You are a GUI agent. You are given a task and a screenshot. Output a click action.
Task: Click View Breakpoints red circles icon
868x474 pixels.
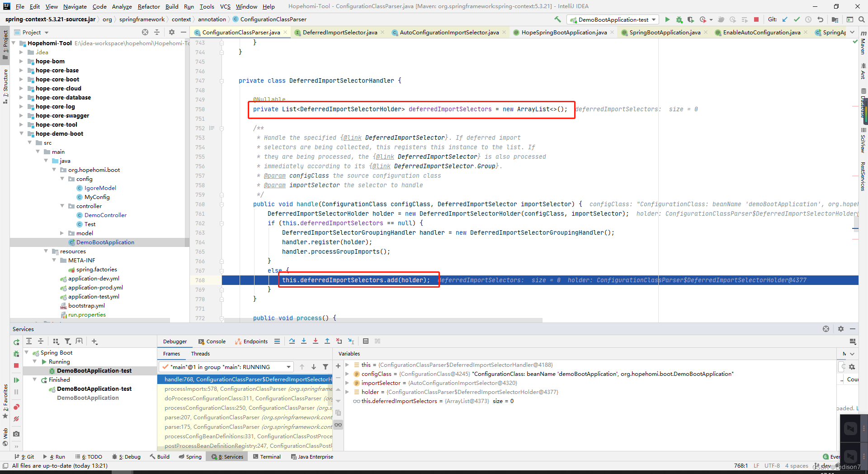[x=16, y=407]
